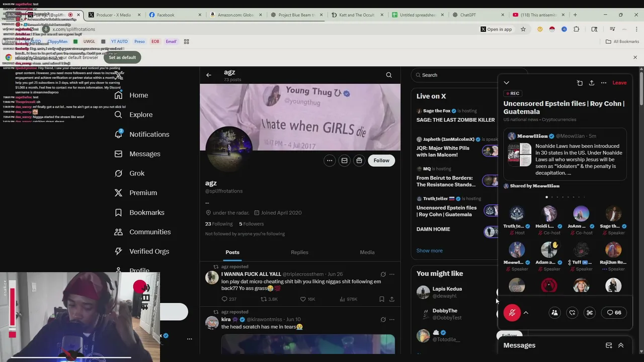Click Set as default browser button
Viewport: 644px width, 362px height.
[x=122, y=57]
